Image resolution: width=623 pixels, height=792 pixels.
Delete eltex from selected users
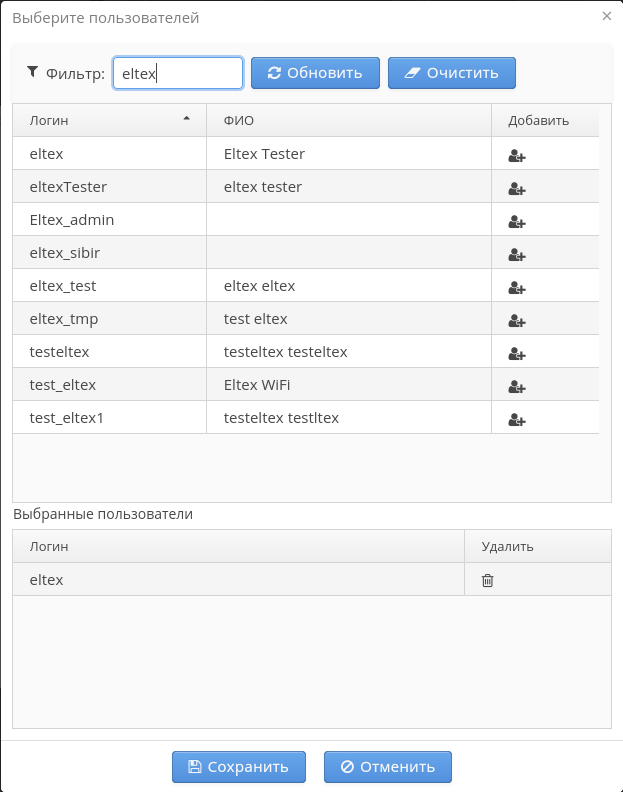[488, 580]
